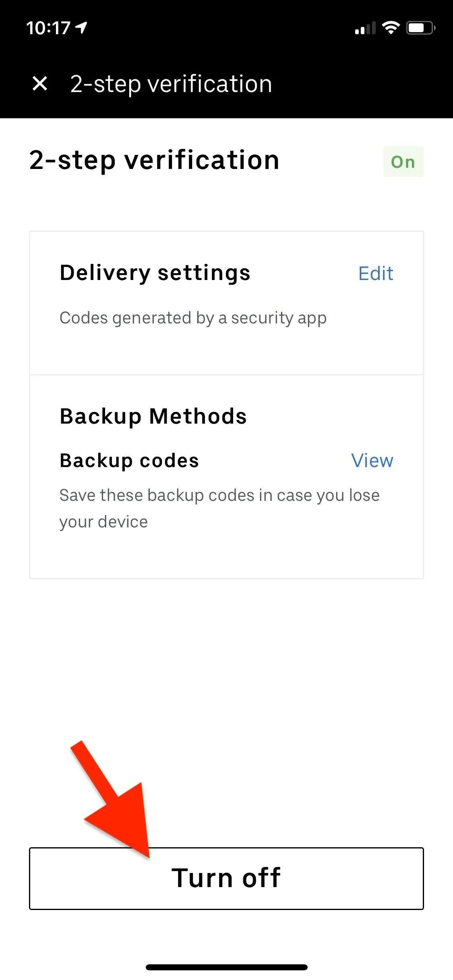Tap the empty area below the Backup Methods card

tap(226, 660)
